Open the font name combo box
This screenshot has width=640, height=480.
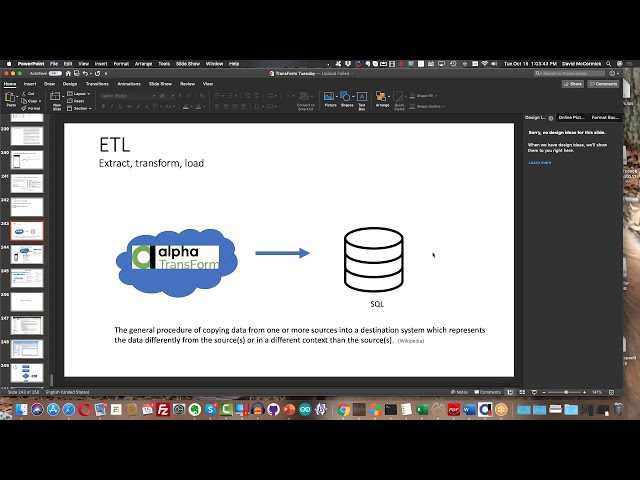pos(128,96)
